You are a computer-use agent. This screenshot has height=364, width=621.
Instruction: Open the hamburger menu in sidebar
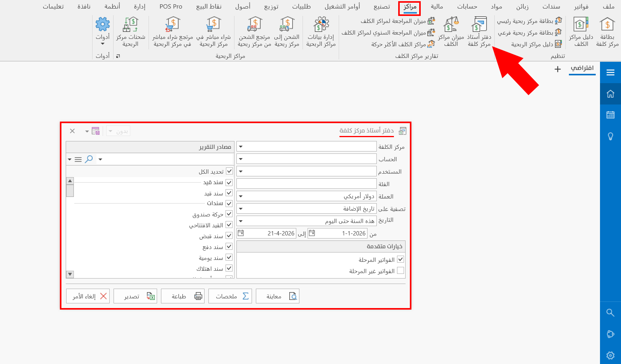click(x=611, y=72)
